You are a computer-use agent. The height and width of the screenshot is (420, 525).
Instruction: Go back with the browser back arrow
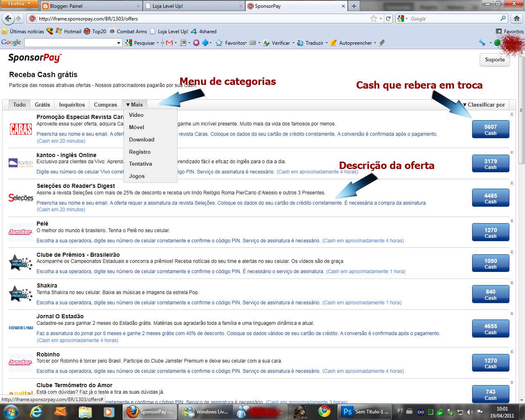click(x=8, y=18)
